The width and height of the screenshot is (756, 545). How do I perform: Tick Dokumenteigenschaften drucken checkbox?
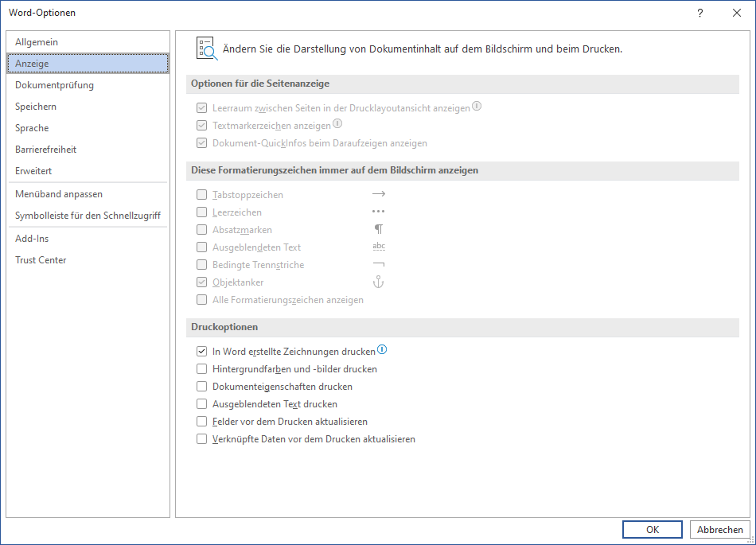(x=201, y=387)
